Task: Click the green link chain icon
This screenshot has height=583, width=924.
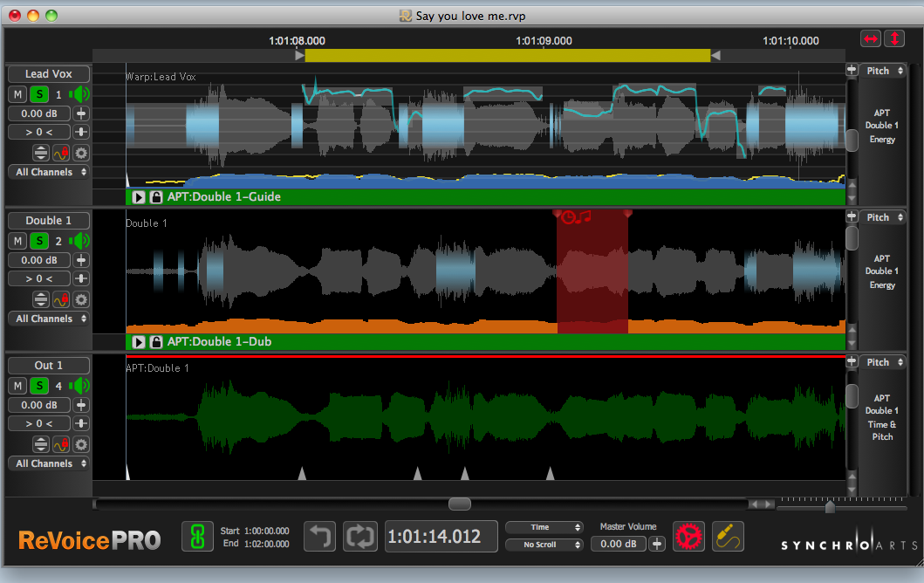Action: (x=197, y=536)
